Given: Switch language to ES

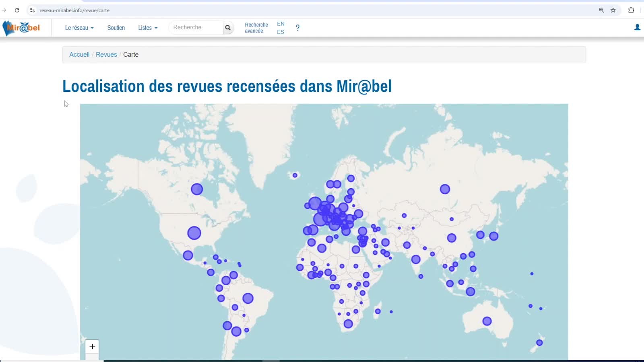Looking at the screenshot, I should tap(281, 32).
